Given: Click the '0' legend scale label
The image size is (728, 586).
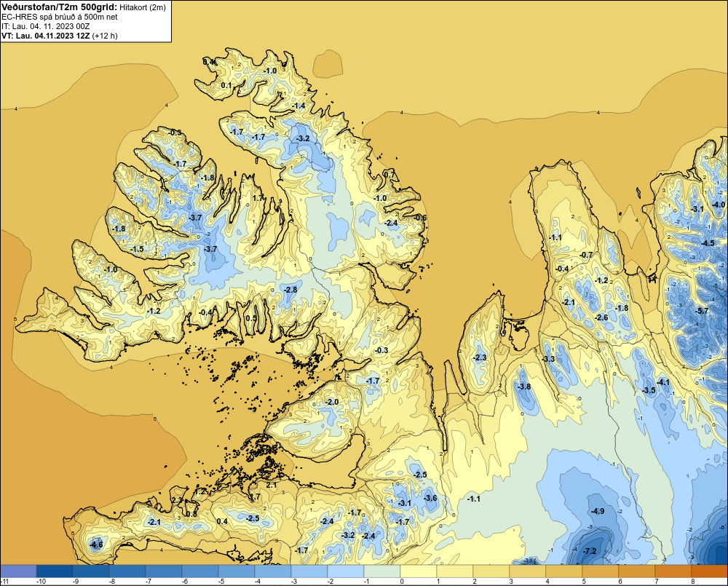Looking at the screenshot, I should pyautogui.click(x=402, y=582).
